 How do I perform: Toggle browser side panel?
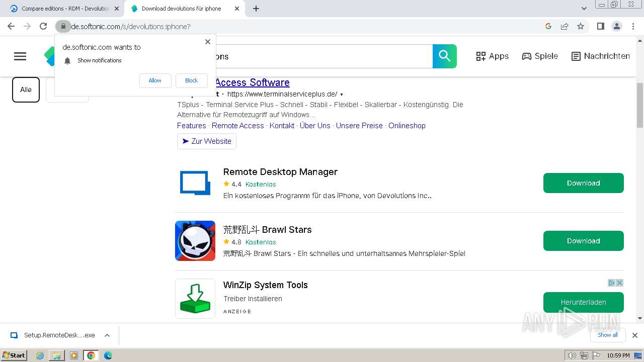(600, 26)
